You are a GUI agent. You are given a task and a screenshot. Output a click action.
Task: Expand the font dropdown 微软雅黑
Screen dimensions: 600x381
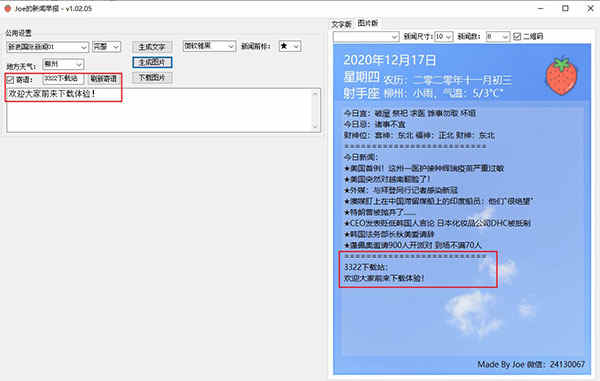[209, 46]
